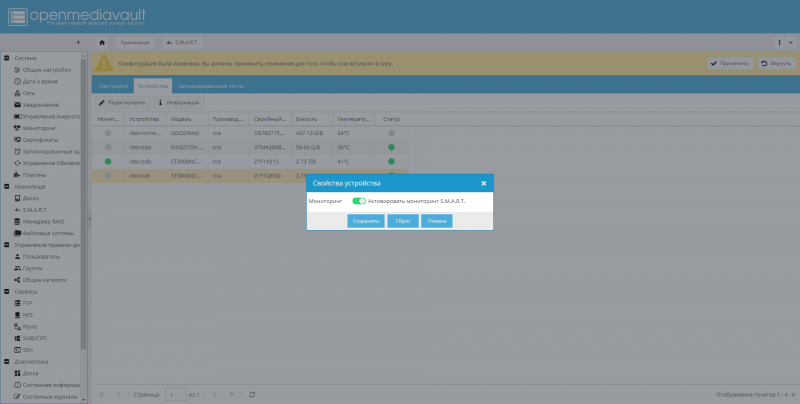The width and height of the screenshot is (800, 404).
Task: Click the Диски disk icon in sidebar
Action: coord(17,198)
